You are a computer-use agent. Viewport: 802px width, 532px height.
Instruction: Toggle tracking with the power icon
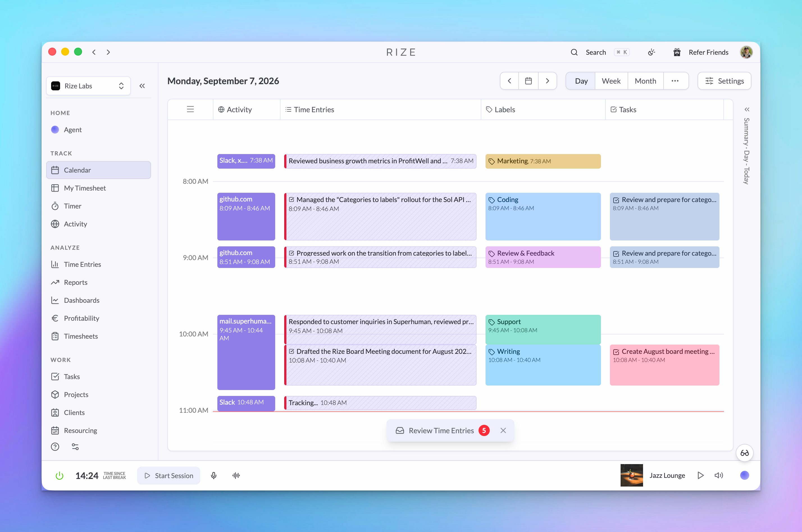(60, 476)
